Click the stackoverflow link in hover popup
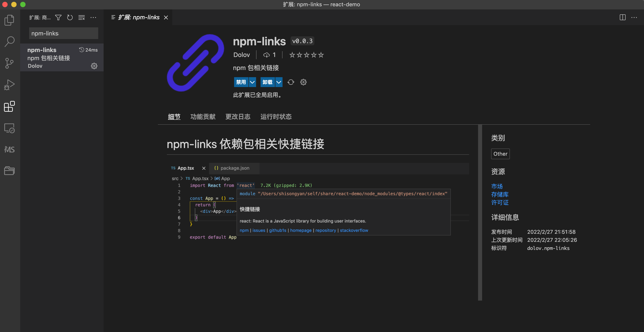The width and height of the screenshot is (644, 332). 354,230
